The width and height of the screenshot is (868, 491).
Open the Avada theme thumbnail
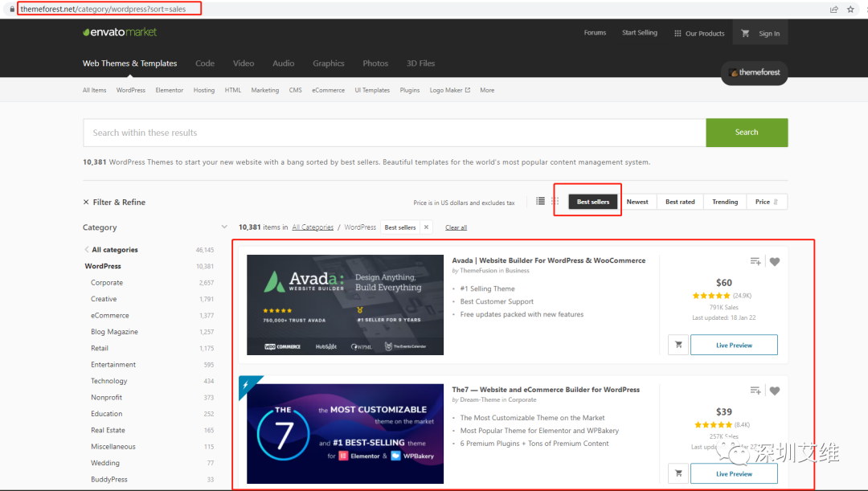[x=345, y=305]
